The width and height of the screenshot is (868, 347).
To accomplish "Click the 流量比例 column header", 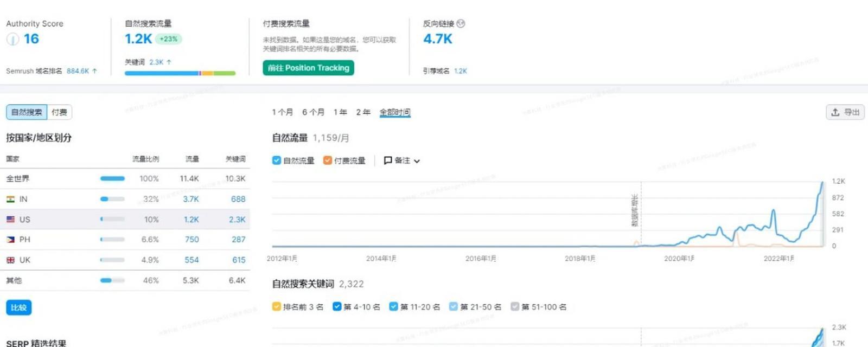I will (146, 159).
